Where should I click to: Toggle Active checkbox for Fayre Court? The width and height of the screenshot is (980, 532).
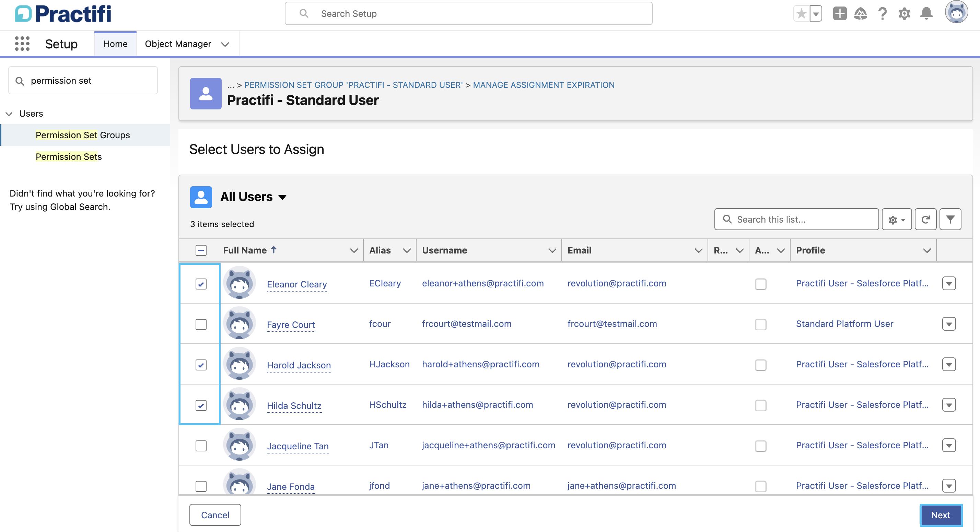760,324
